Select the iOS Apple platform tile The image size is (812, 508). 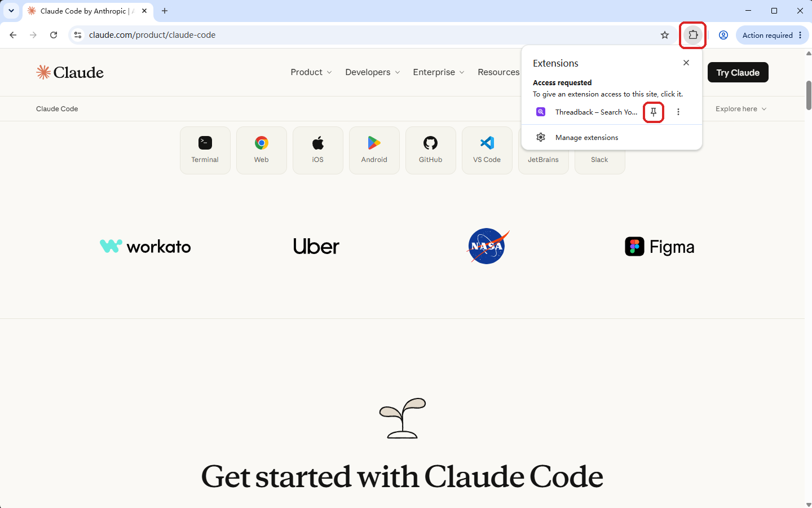point(318,150)
